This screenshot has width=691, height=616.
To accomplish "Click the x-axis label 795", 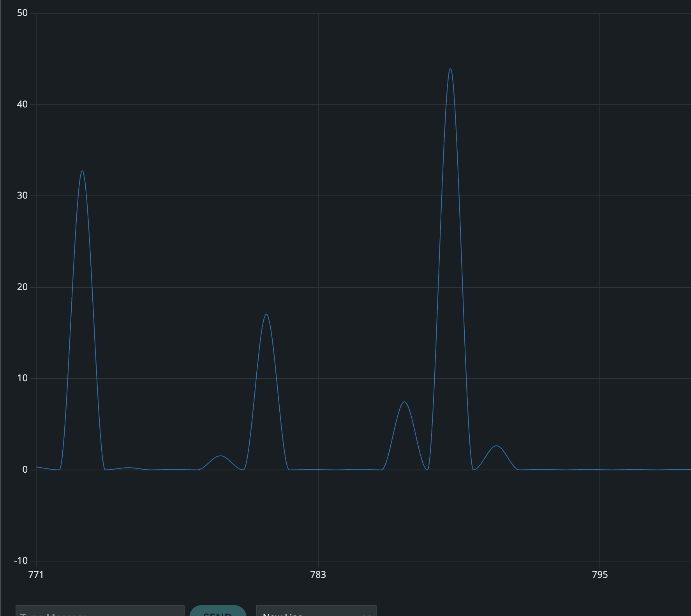I will click(x=600, y=574).
